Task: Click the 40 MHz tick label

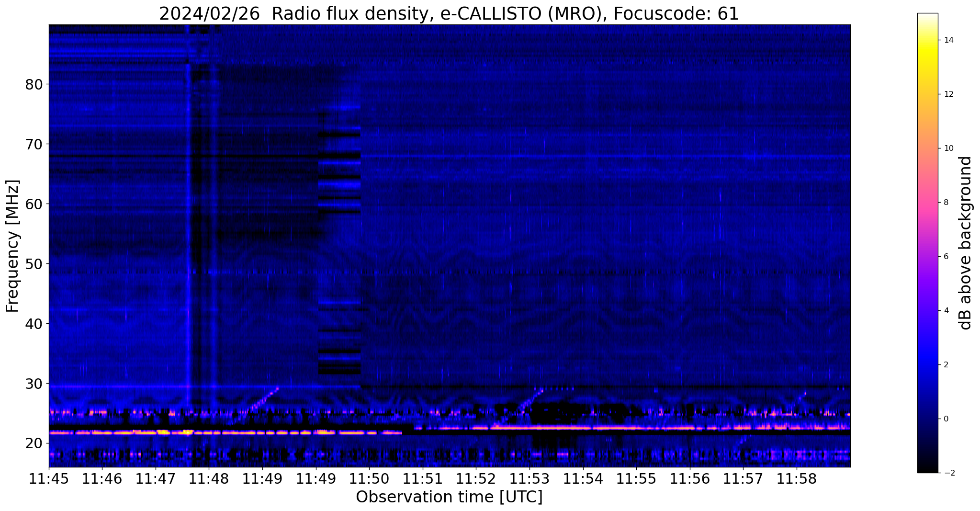Action: coord(34,324)
